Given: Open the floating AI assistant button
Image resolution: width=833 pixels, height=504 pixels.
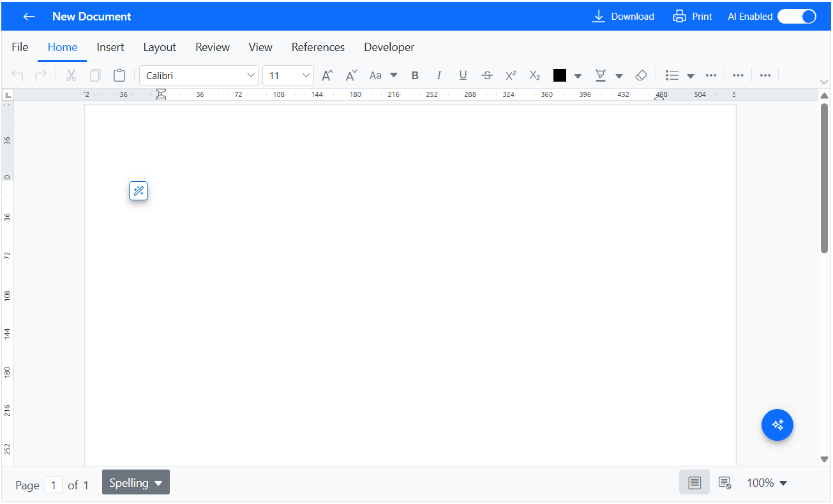Looking at the screenshot, I should coord(777,425).
